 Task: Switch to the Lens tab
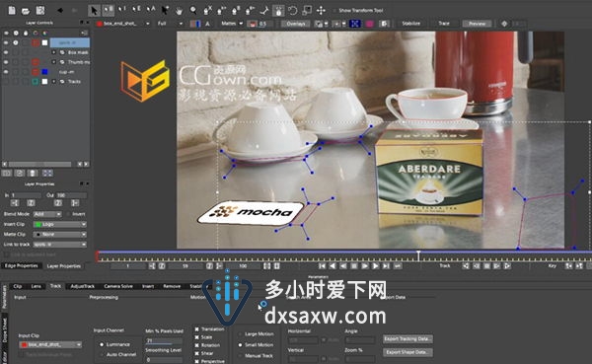click(x=36, y=286)
